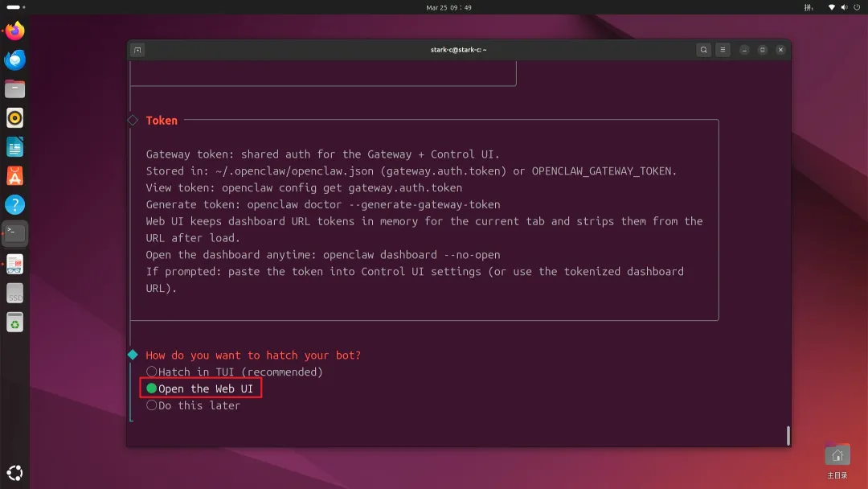Click the input method indicator in the top bar

pyautogui.click(x=809, y=7)
